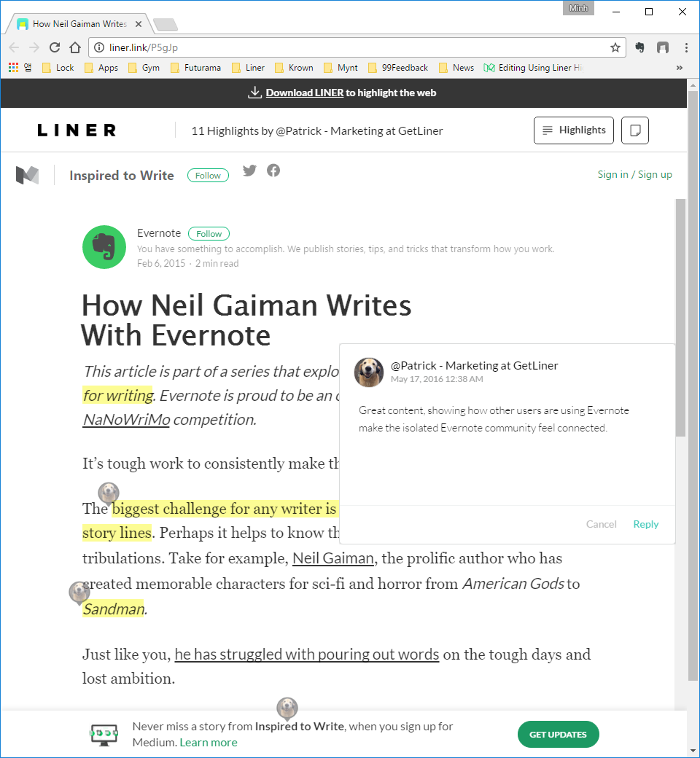Open the Highlights list button
The image size is (700, 758).
(x=574, y=130)
